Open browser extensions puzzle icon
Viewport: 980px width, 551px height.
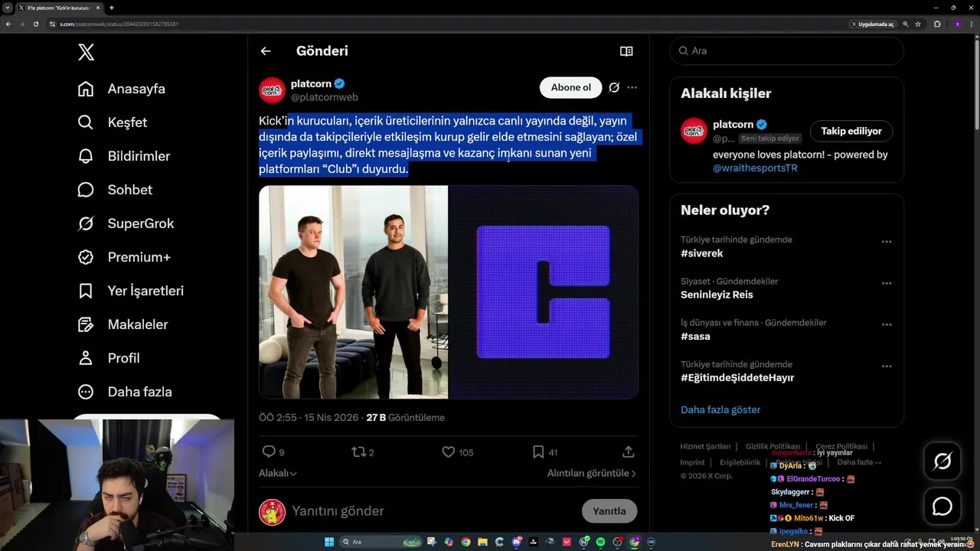[937, 24]
